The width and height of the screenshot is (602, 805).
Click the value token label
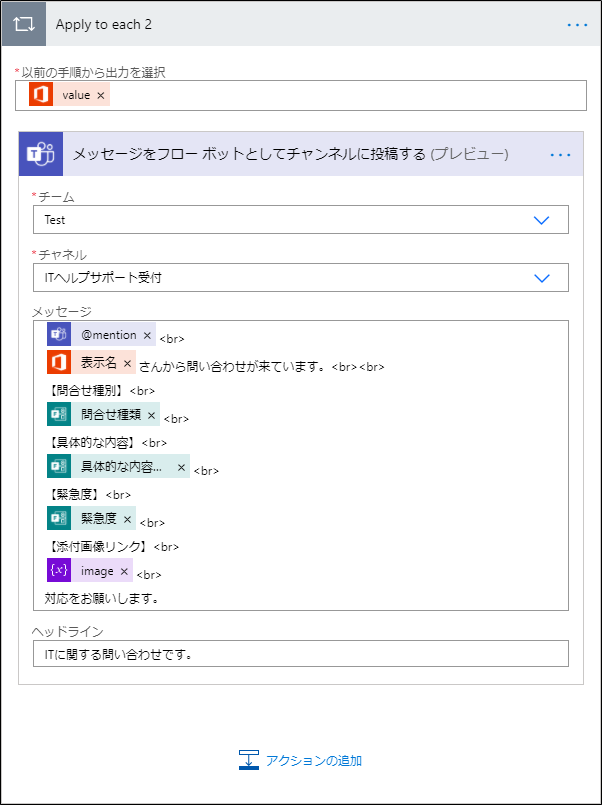pos(76,95)
